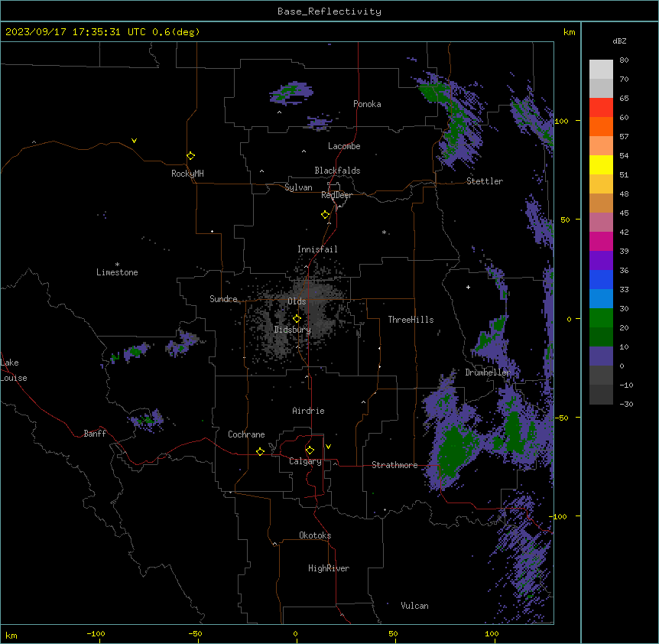The image size is (659, 644).
Task: Select the Okotoks label
Action: (315, 535)
